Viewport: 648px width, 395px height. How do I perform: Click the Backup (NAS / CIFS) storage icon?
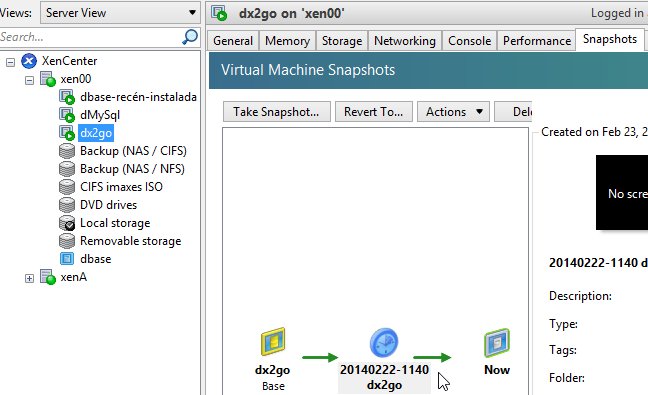coord(67,151)
